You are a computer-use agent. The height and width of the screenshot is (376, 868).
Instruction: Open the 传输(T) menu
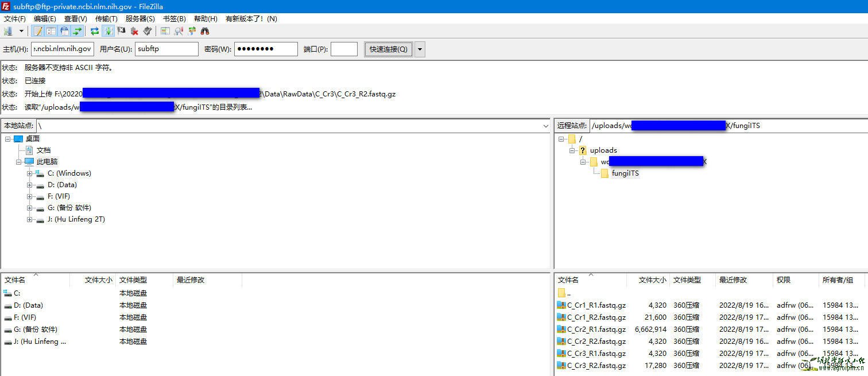(x=106, y=19)
